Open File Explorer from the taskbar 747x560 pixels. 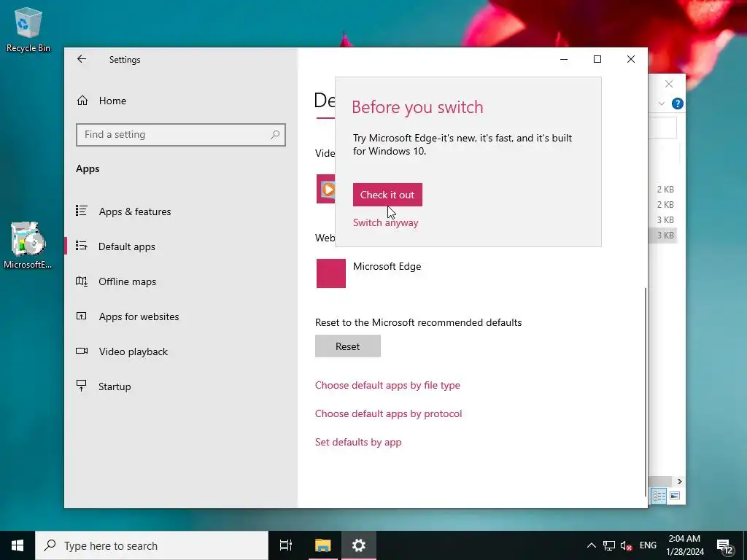coord(322,545)
